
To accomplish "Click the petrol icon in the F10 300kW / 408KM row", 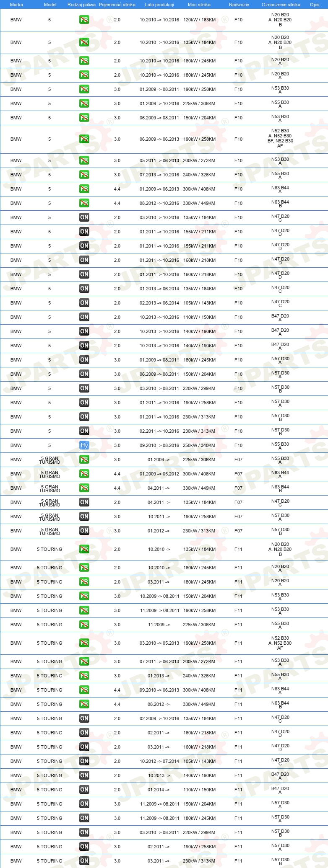I will (x=84, y=189).
